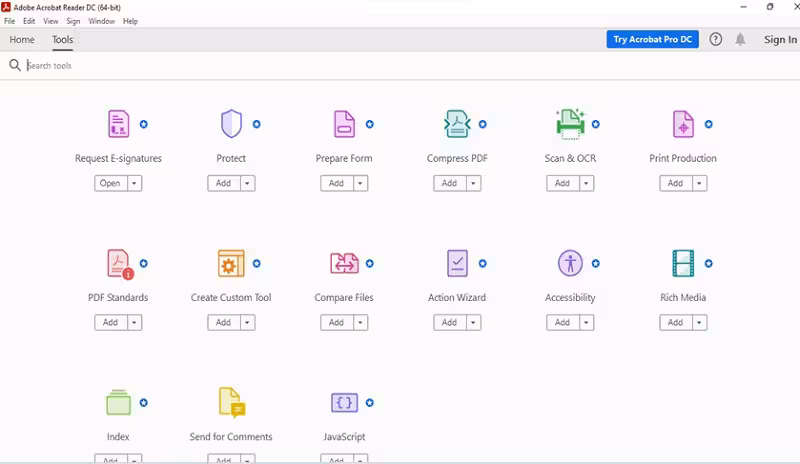The width and height of the screenshot is (800, 464).
Task: Expand the Compress PDF Add dropdown arrow
Action: [x=473, y=183]
